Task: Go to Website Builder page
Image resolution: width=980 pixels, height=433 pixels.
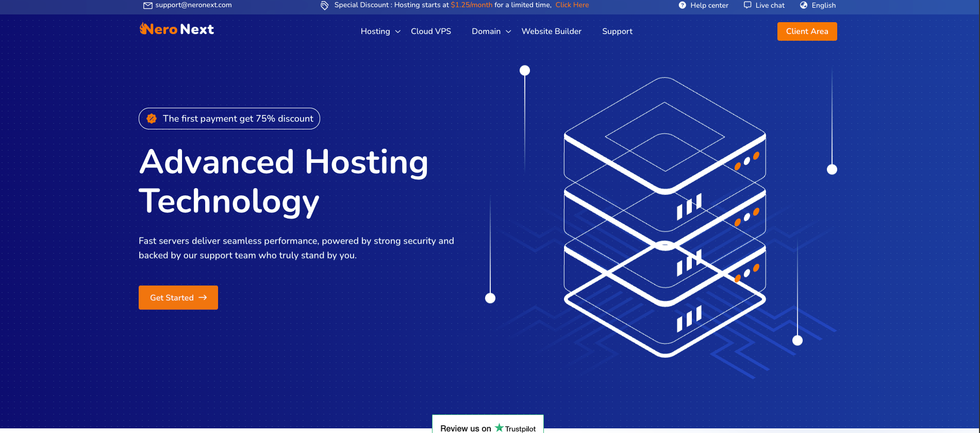Action: coord(551,31)
